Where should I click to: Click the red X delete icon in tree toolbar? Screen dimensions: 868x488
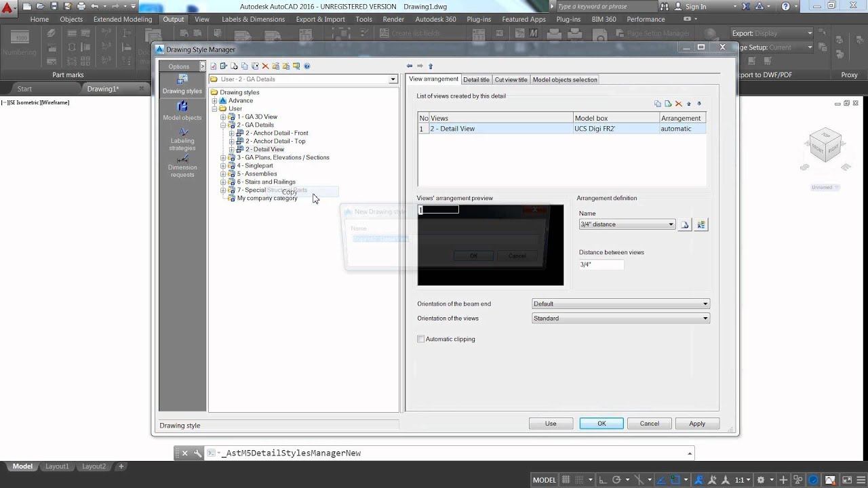click(265, 66)
